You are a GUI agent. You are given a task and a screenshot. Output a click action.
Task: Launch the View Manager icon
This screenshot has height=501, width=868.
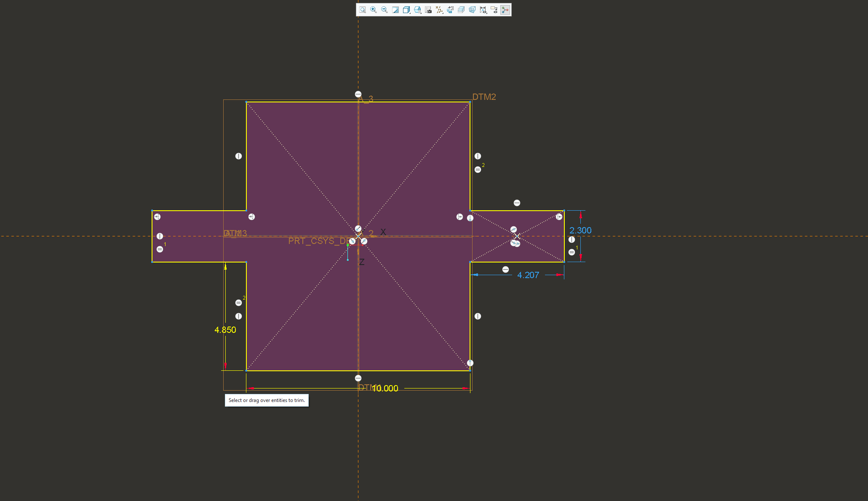[x=428, y=10]
